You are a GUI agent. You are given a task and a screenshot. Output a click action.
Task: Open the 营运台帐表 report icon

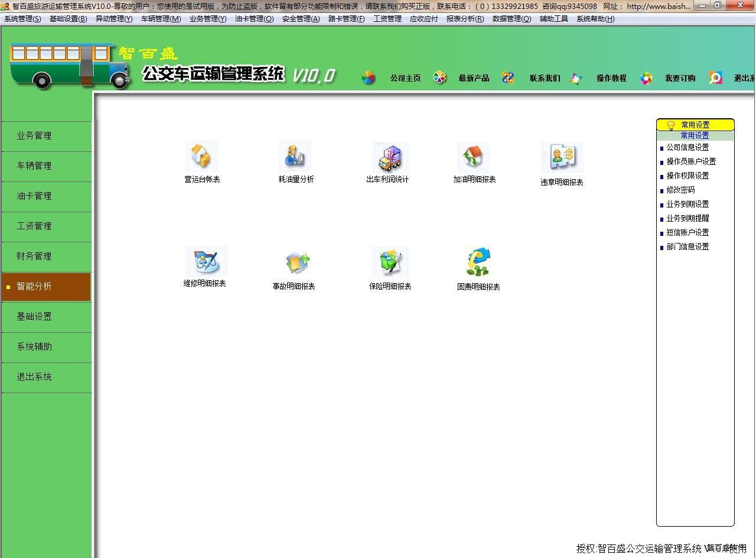click(x=201, y=157)
